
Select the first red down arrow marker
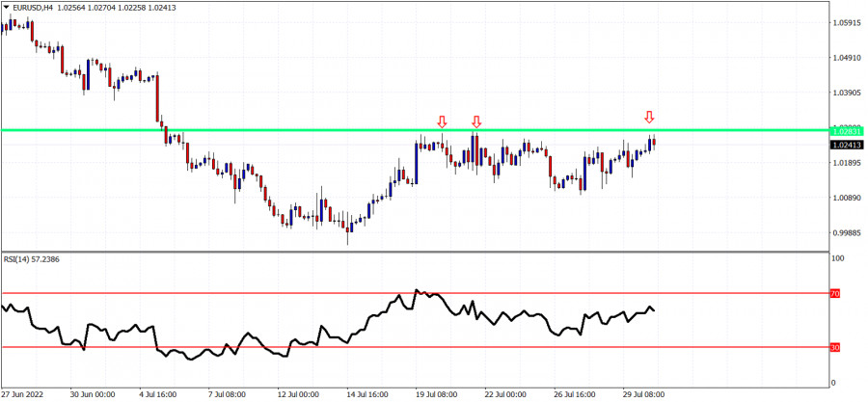pyautogui.click(x=442, y=121)
